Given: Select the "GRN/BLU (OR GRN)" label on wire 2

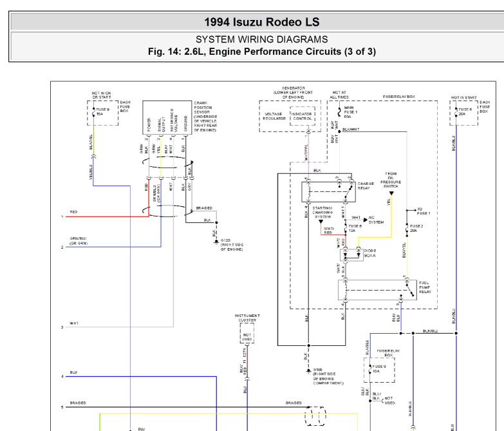Looking at the screenshot, I should click(79, 241).
